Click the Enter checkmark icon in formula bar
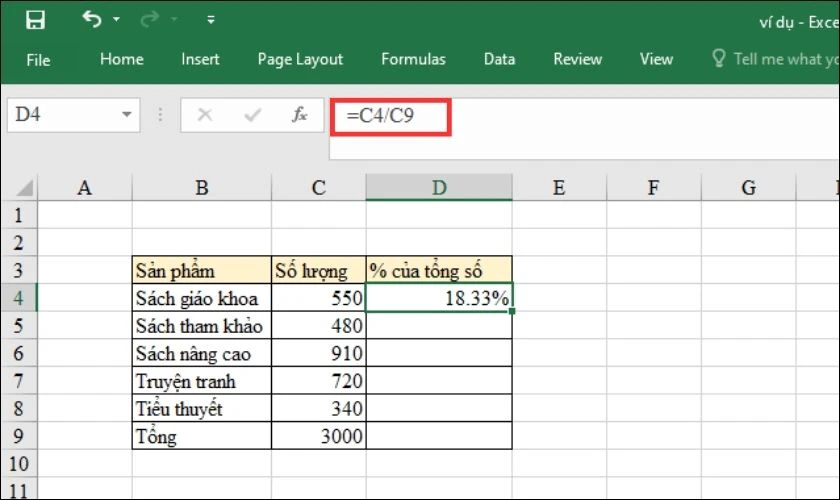Screen dimensions: 840x500 tap(252, 115)
